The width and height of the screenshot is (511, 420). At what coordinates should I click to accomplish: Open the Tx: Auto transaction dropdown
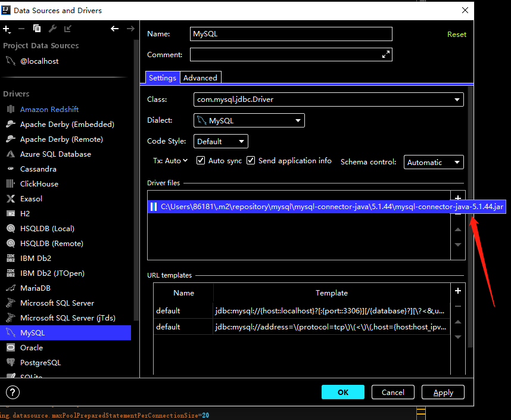(170, 161)
